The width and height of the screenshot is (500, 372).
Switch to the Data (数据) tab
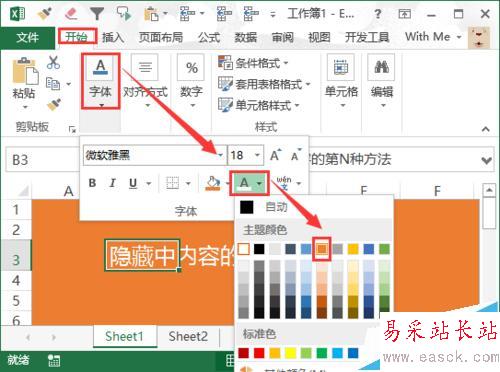click(246, 37)
